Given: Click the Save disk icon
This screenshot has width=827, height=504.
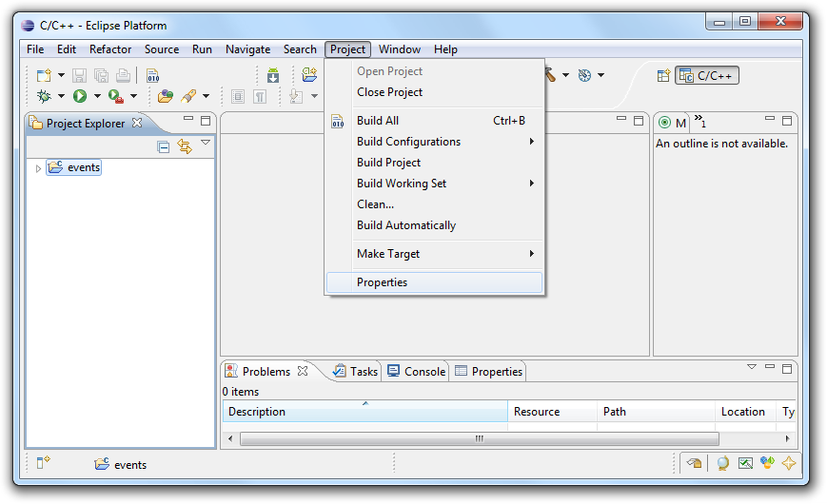Looking at the screenshot, I should [x=79, y=75].
